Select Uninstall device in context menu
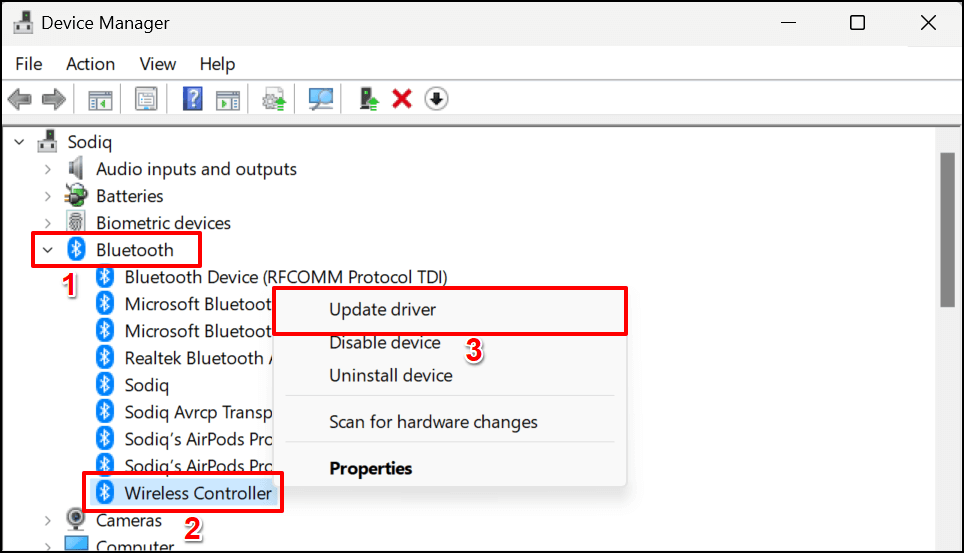The height and width of the screenshot is (553, 964). pos(391,376)
